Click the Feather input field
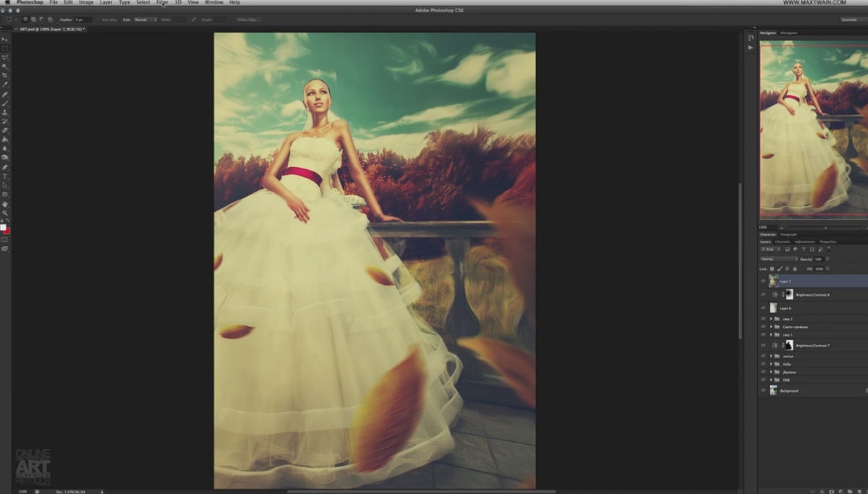 tap(83, 20)
